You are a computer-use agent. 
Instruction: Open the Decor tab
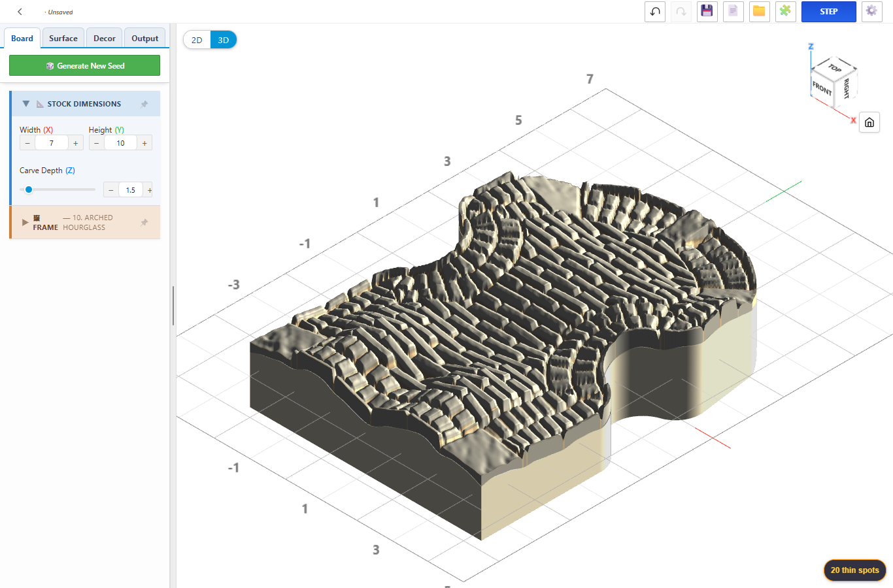[x=105, y=39]
